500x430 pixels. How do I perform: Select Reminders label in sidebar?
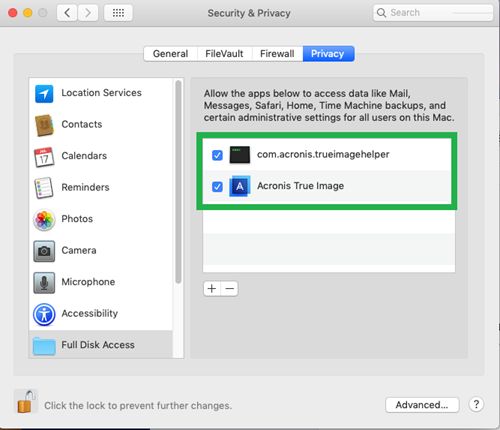point(85,187)
